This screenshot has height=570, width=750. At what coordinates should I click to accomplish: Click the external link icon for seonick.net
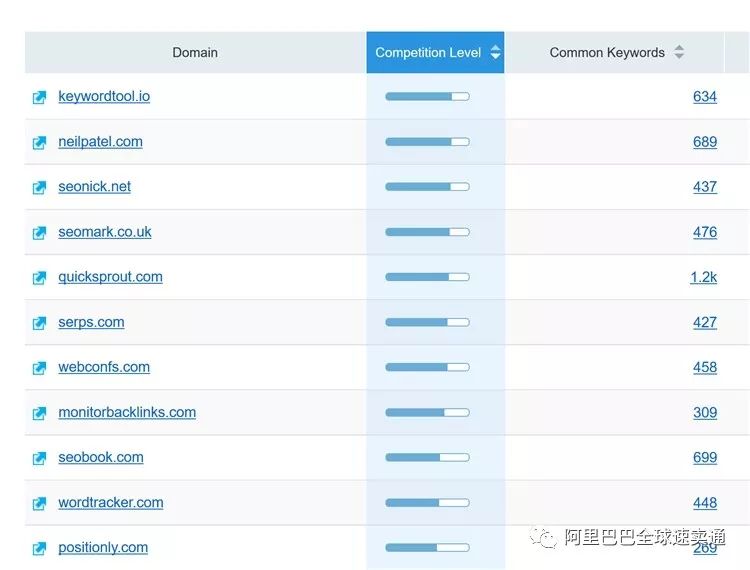tap(39, 188)
